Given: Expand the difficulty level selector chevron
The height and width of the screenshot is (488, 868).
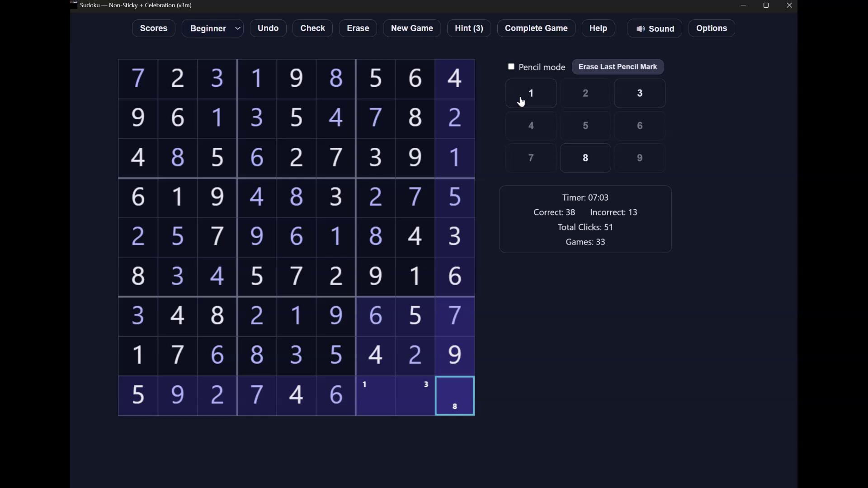Looking at the screenshot, I should [x=237, y=28].
